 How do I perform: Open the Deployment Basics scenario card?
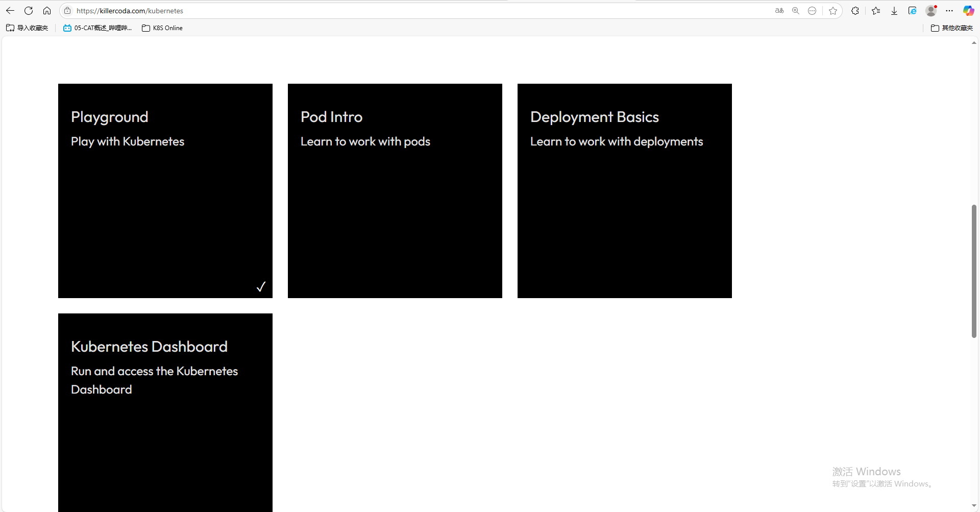(x=625, y=191)
